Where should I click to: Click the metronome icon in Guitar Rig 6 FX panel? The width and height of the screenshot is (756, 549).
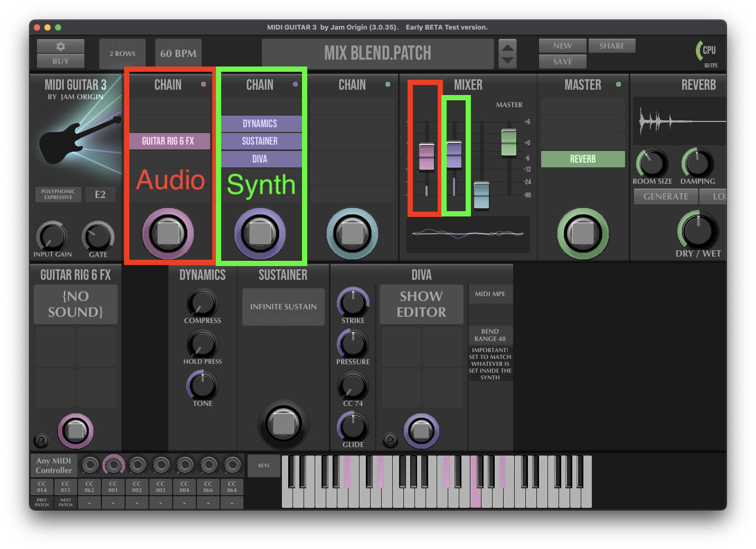(41, 440)
